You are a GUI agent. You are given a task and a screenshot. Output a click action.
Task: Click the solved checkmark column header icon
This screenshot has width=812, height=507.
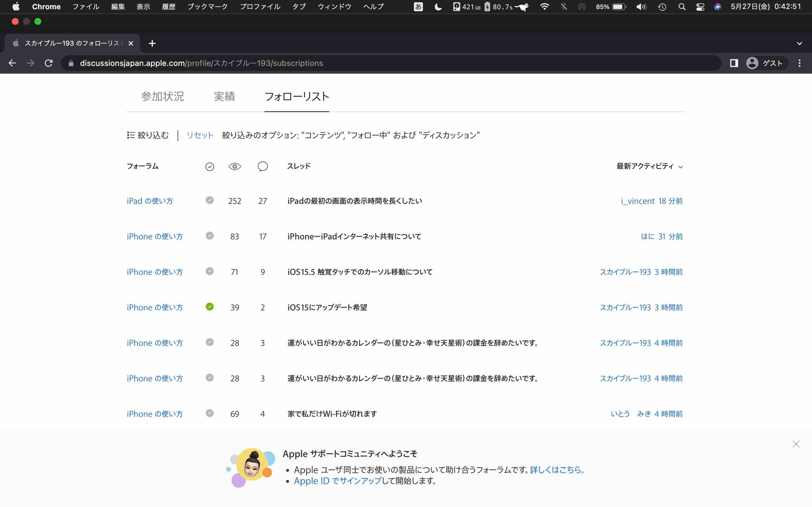(210, 167)
